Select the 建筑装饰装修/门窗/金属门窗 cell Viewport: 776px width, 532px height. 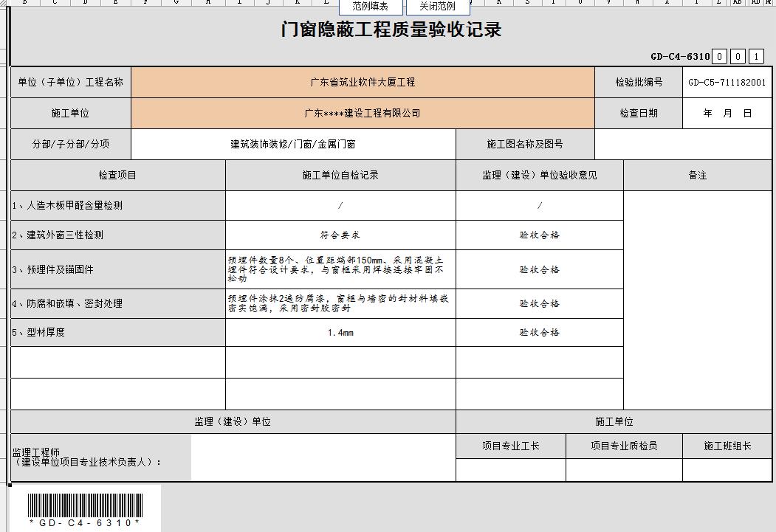[293, 145]
